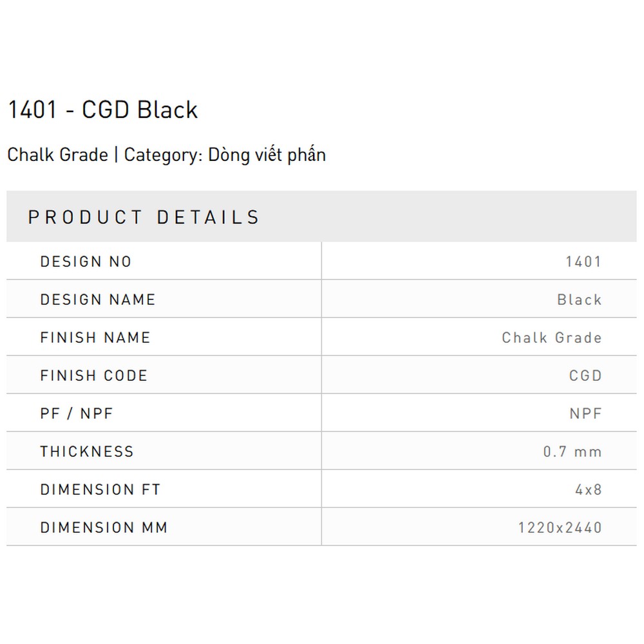Click the Chalk Grade finish value

point(552,337)
